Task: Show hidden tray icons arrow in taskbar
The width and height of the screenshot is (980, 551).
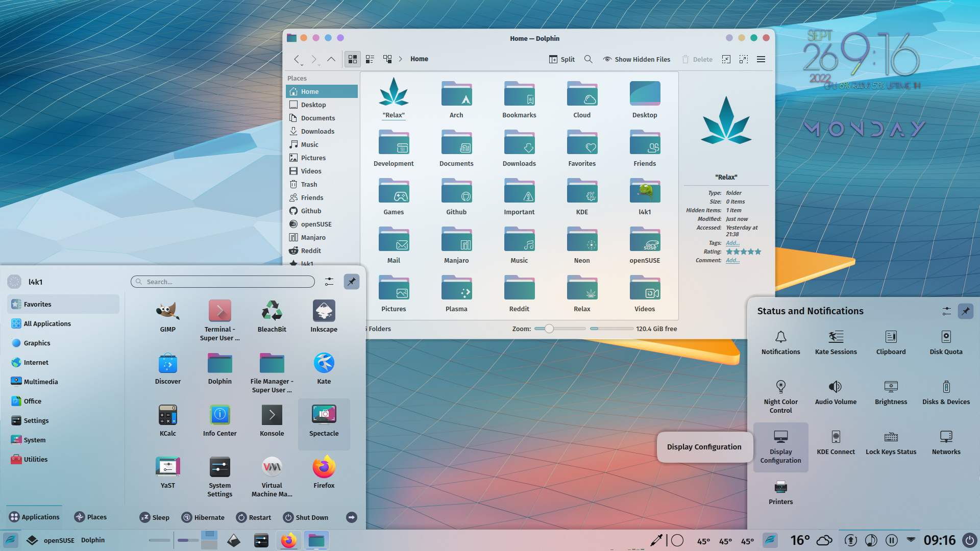Action: click(x=911, y=539)
